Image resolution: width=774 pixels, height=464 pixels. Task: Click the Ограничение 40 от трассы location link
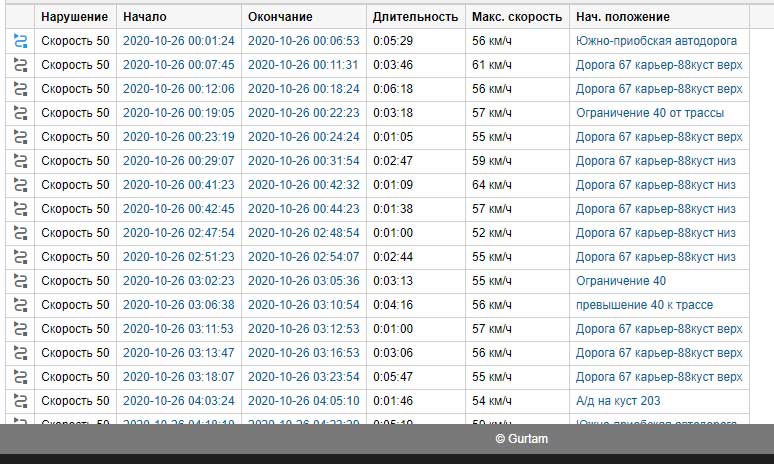(650, 113)
